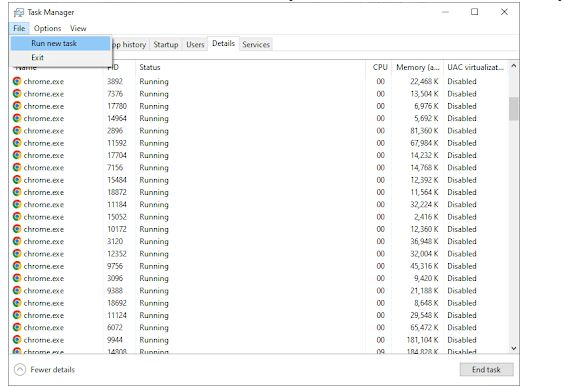This screenshot has width=564, height=387.
Task: Click chrome icon for PID 9756 row
Action: click(17, 266)
